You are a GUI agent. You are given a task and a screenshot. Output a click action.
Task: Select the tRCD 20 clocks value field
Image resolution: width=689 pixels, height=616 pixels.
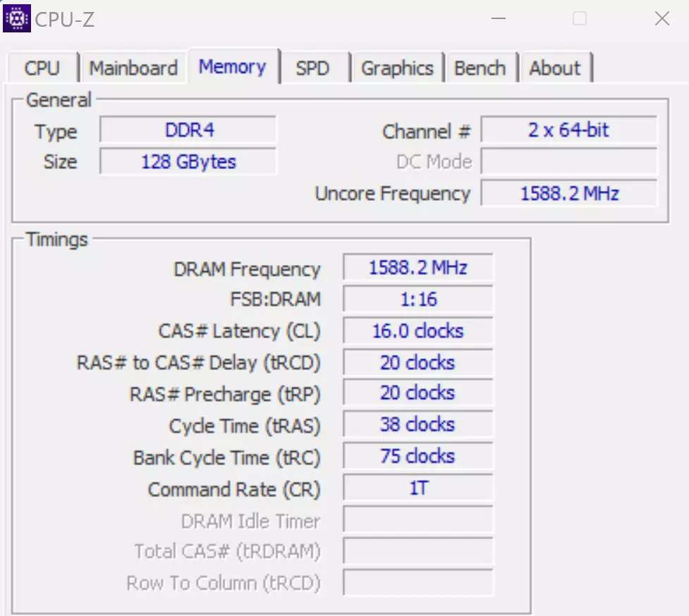pyautogui.click(x=418, y=362)
